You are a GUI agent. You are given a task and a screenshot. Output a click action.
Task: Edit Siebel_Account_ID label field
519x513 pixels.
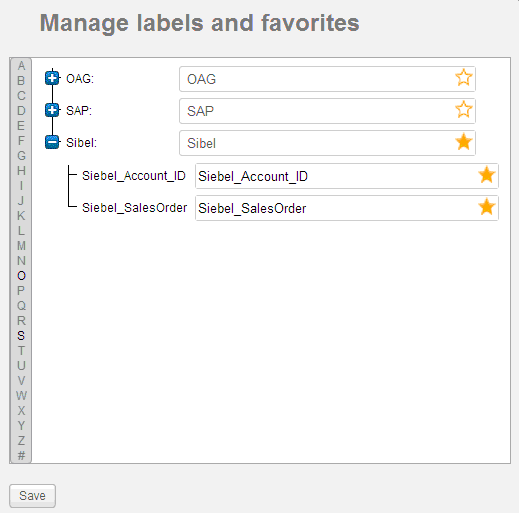tap(347, 176)
